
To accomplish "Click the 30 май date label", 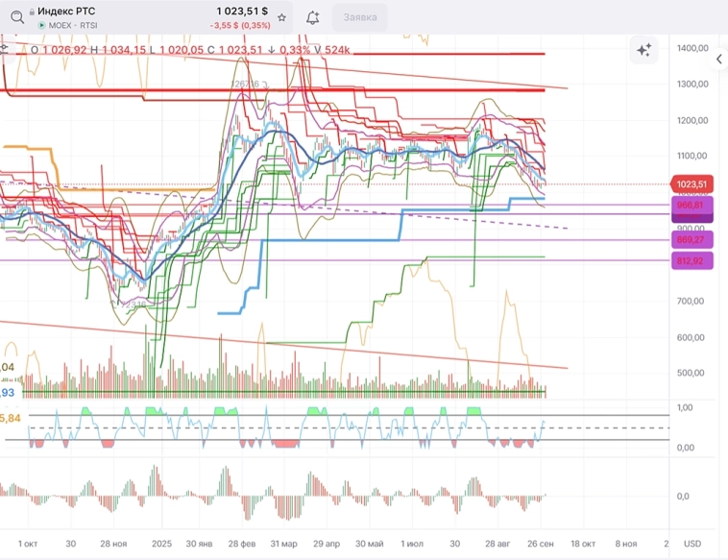I will coord(370,544).
